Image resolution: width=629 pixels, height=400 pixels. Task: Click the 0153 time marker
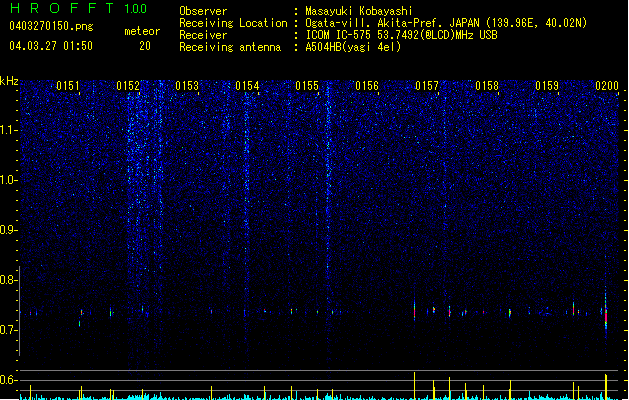tap(187, 86)
